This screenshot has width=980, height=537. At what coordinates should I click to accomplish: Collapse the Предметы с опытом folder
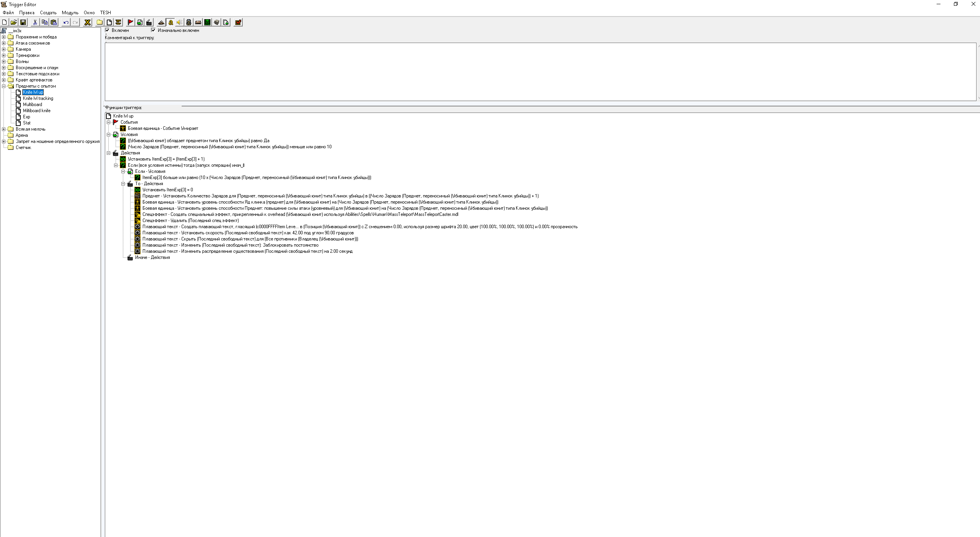4,86
